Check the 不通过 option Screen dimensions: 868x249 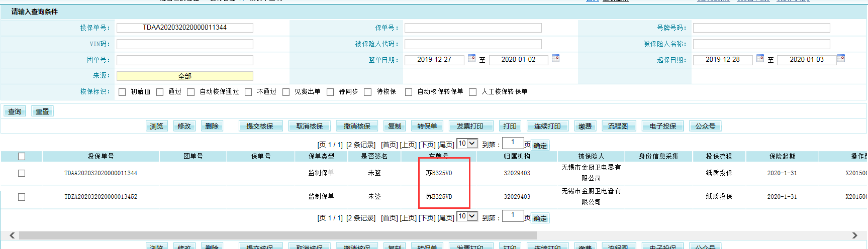click(248, 92)
